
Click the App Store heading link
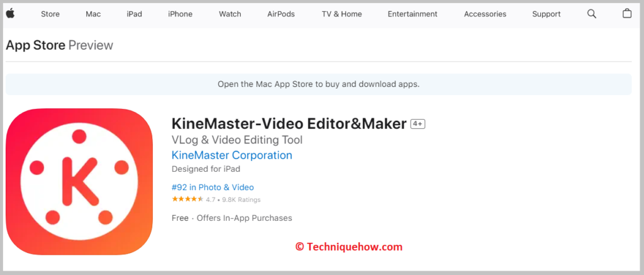[x=35, y=45]
